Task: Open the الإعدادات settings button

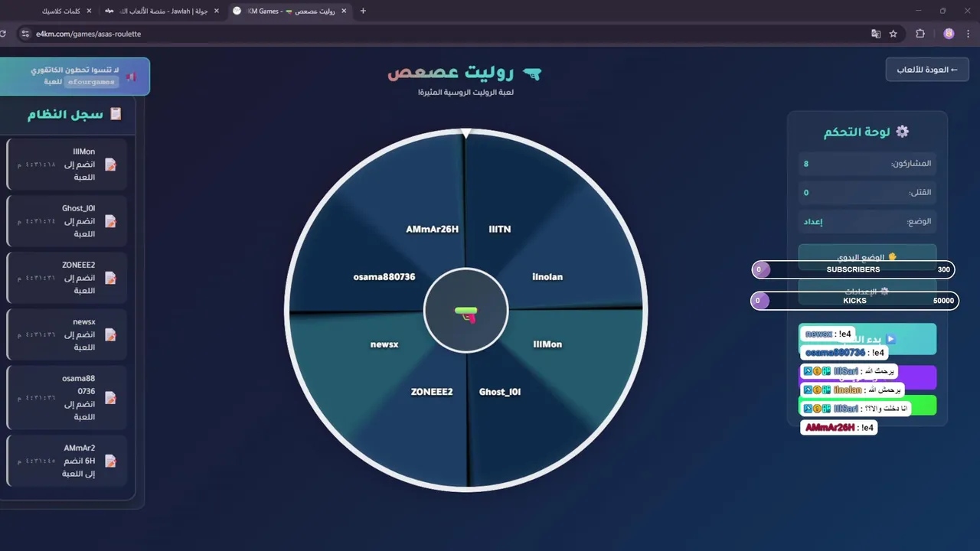Action: coord(867,292)
